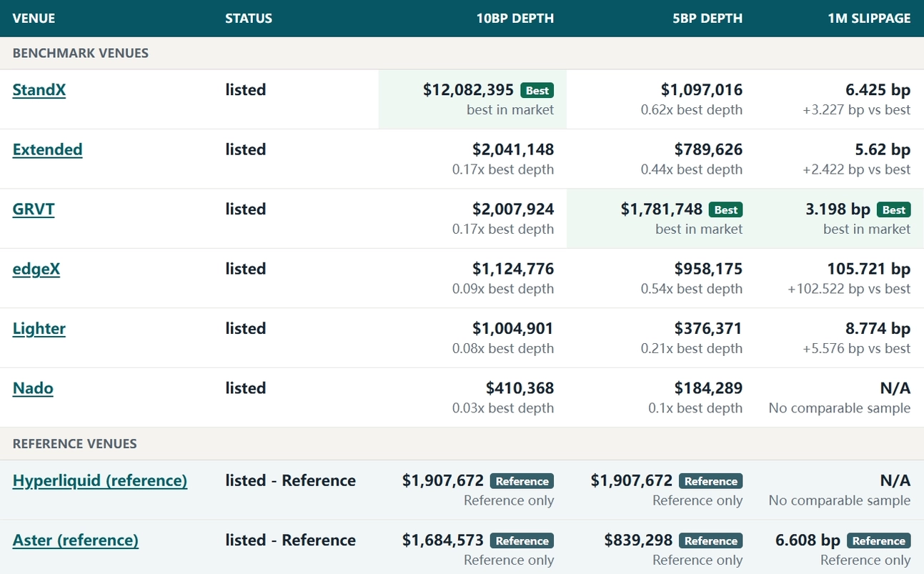Viewport: 924px width, 574px height.
Task: Click the 105.721 bp slippage value
Action: 869,269
